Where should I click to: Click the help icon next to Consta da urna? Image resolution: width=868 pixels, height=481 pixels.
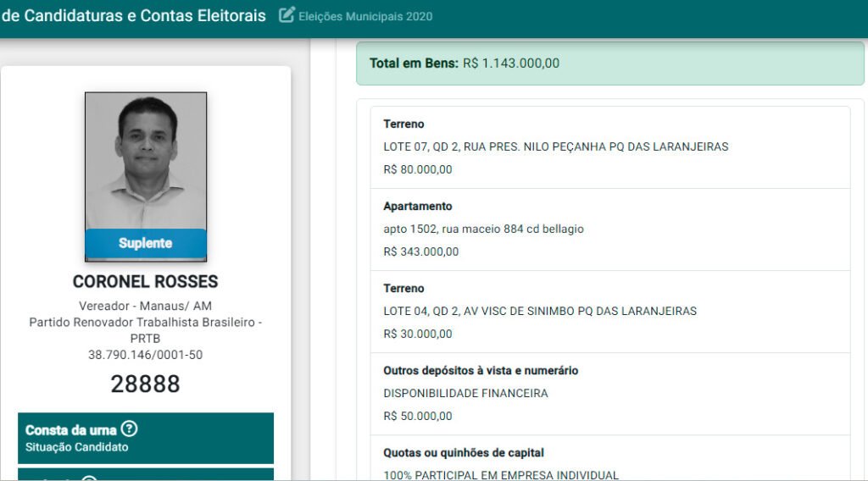(129, 429)
